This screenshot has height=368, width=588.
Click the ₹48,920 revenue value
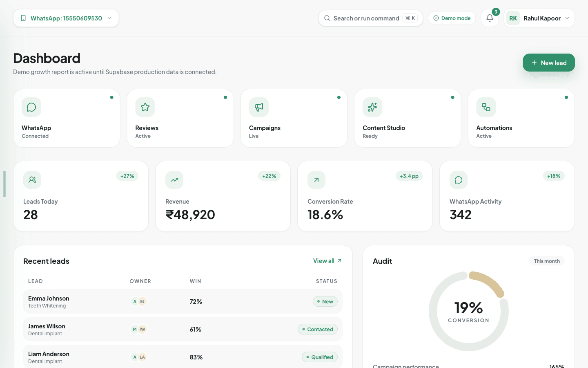coord(190,215)
